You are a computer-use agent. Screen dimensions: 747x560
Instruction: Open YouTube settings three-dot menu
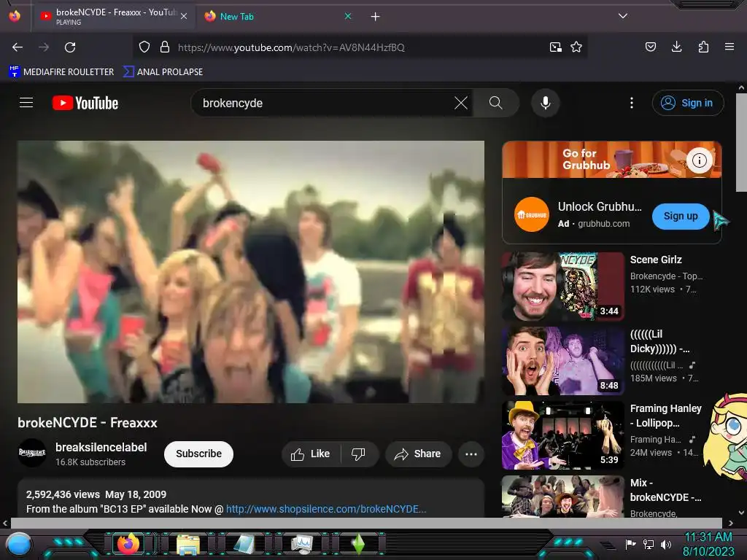pos(632,103)
